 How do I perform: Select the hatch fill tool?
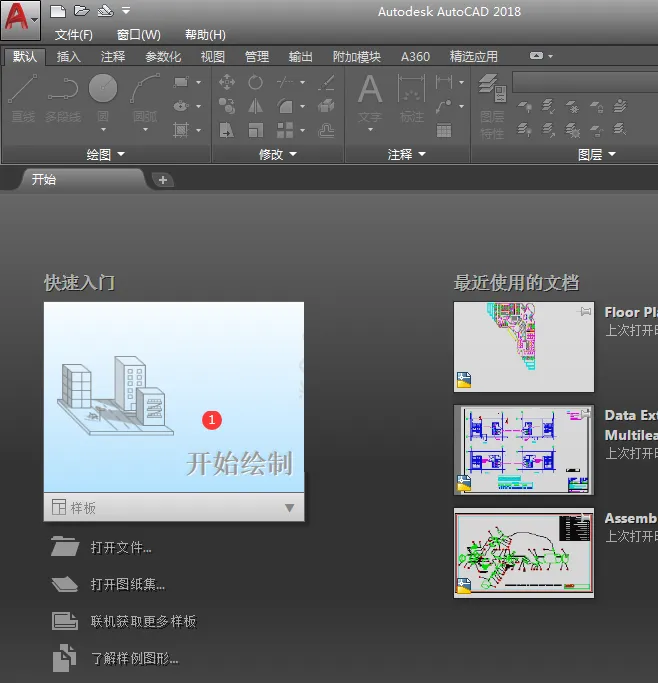pyautogui.click(x=181, y=130)
